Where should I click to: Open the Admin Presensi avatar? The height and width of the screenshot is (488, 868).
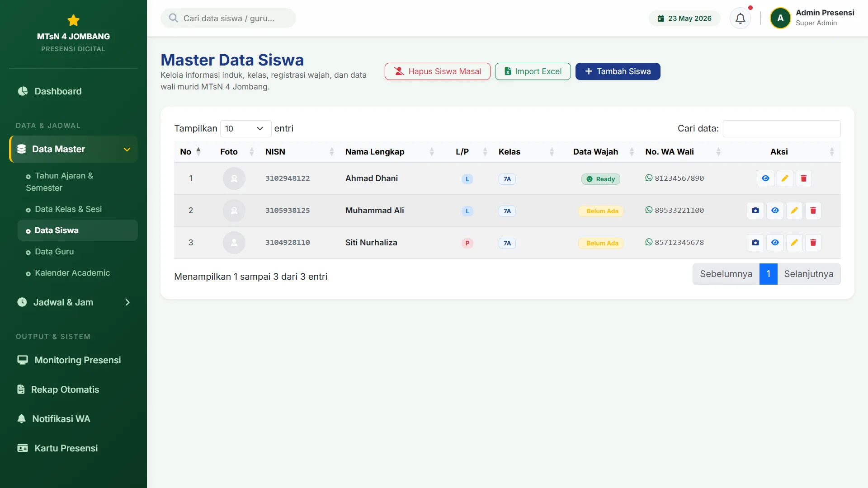click(780, 19)
